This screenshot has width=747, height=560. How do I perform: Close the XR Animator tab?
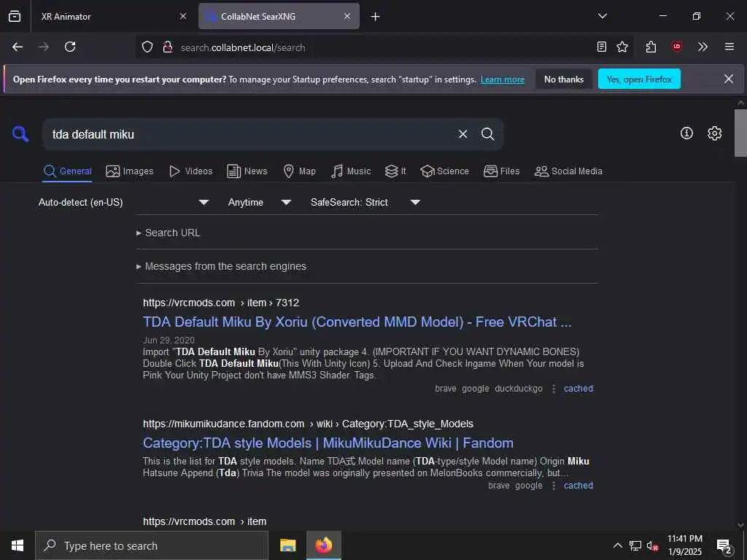183,16
